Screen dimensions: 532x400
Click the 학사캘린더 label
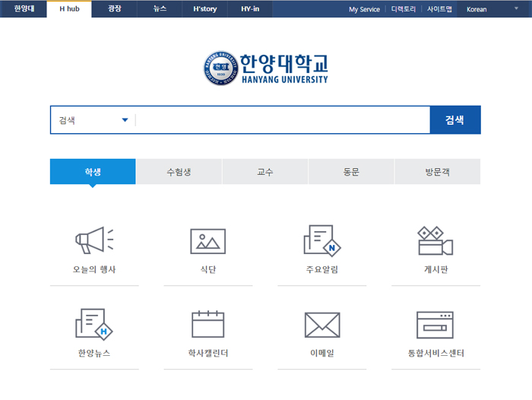click(208, 353)
